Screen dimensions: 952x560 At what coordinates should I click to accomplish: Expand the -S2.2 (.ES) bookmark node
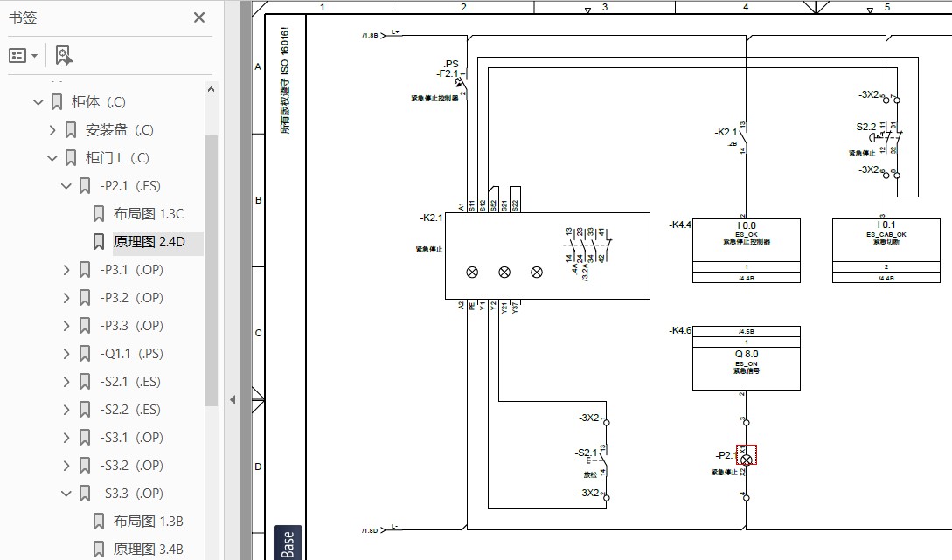point(66,409)
